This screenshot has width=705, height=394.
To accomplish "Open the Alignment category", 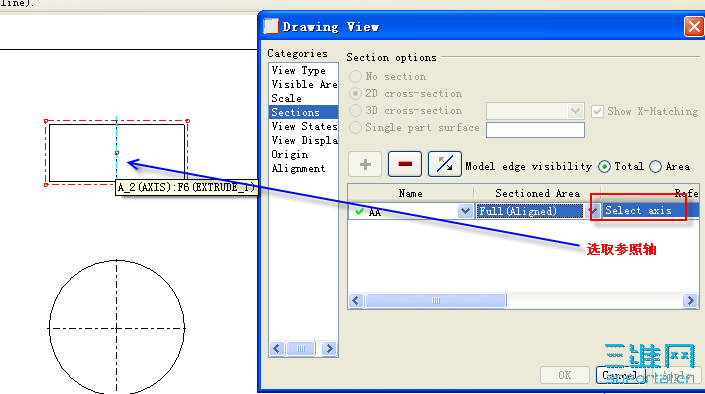I will point(298,169).
